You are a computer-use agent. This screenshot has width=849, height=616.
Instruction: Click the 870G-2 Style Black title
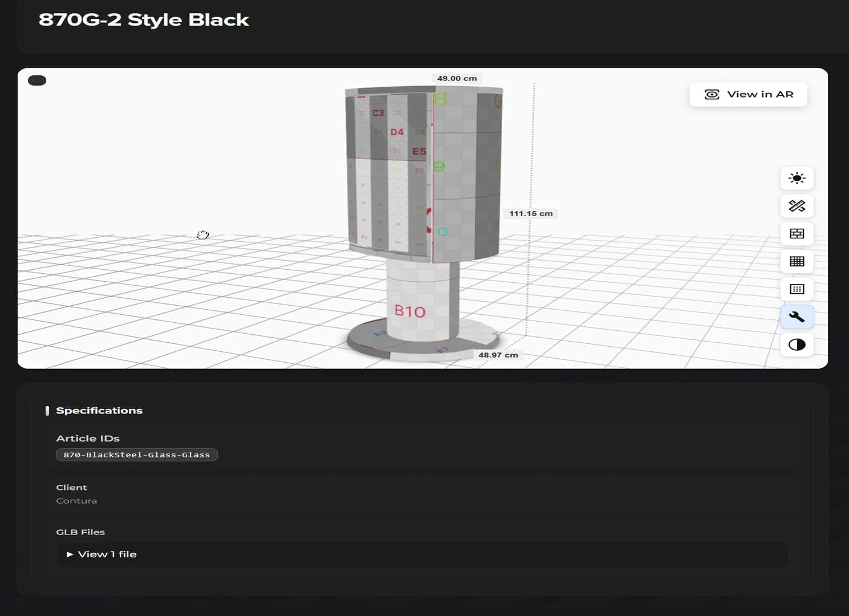point(144,19)
